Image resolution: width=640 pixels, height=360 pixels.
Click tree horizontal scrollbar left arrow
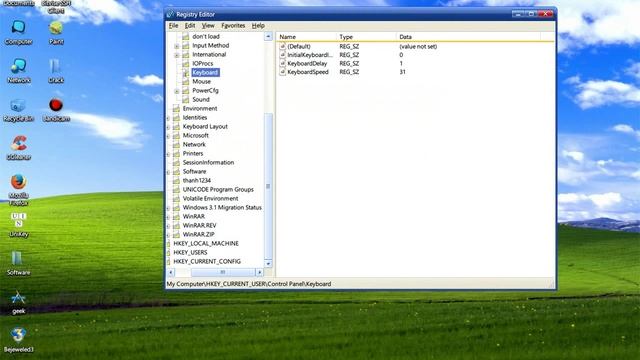(x=171, y=272)
